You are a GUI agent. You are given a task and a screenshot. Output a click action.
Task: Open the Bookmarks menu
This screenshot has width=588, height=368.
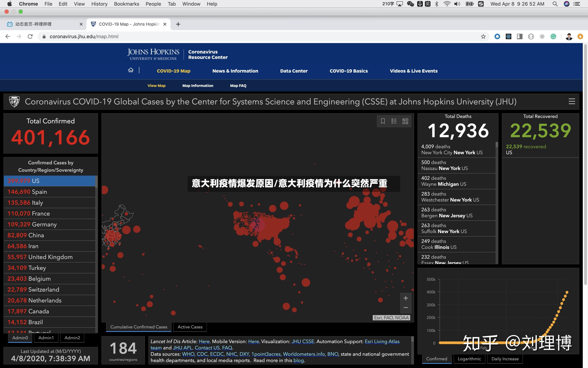127,4
